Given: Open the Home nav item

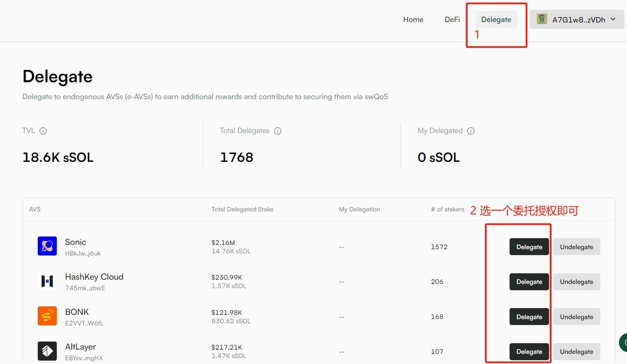Looking at the screenshot, I should [413, 19].
